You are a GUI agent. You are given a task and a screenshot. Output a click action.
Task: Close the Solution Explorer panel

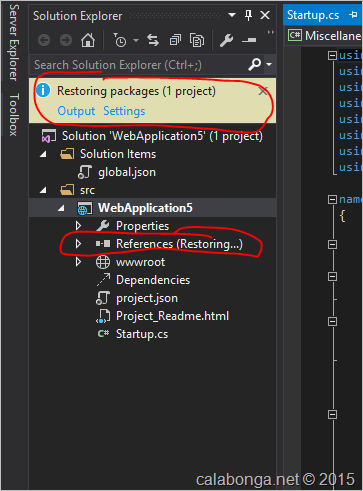[265, 15]
